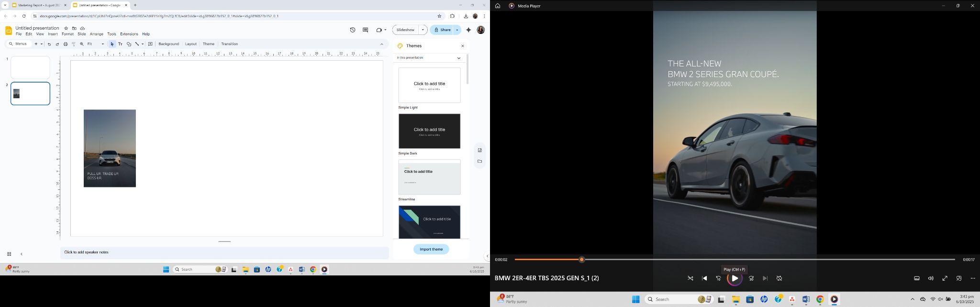Viewport: 980px width, 307px height.
Task: Start the Slideshow
Action: [405, 30]
